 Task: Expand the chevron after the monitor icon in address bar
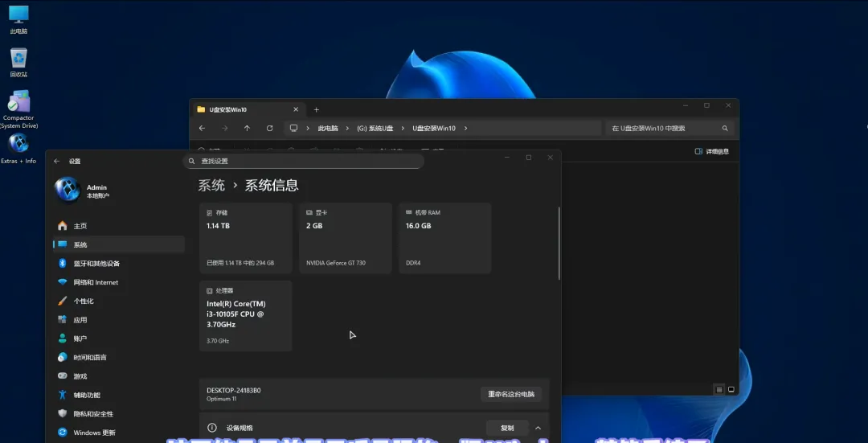point(308,128)
